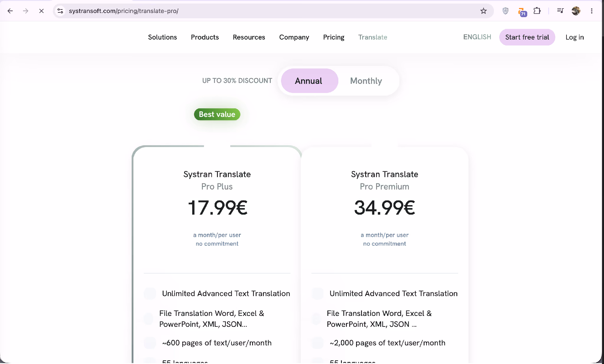Open the Chrome three-dot menu
This screenshot has height=364, width=604.
click(592, 11)
